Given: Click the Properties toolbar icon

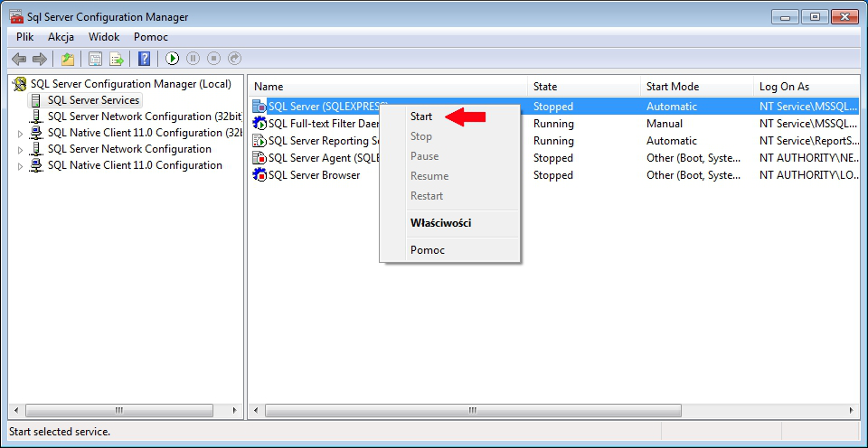Looking at the screenshot, I should pos(96,59).
